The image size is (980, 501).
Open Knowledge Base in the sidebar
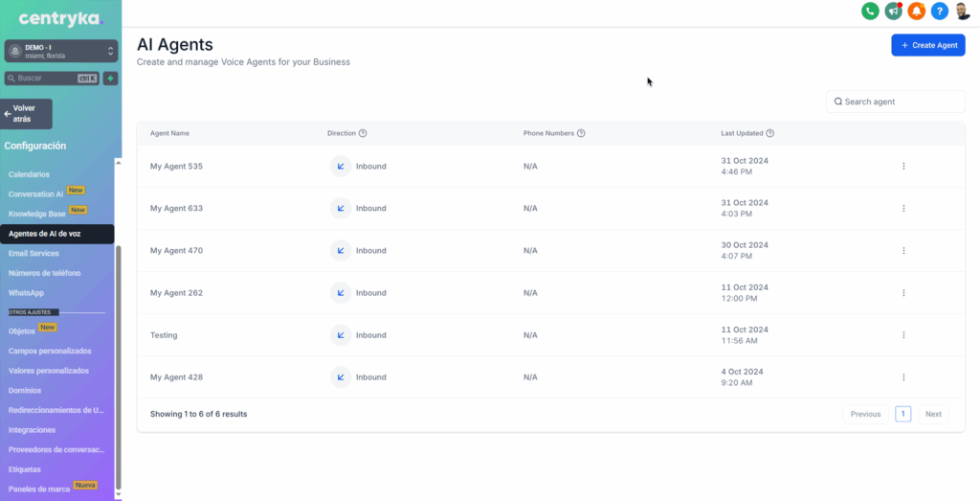coord(37,214)
